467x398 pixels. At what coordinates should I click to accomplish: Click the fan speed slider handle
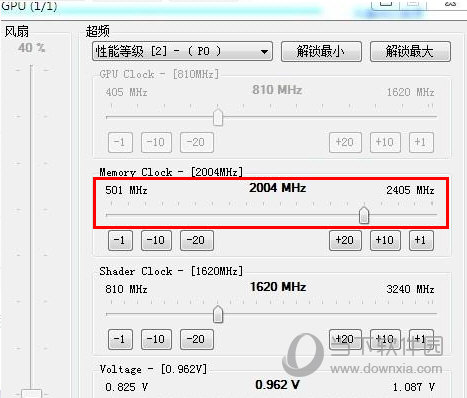pyautogui.click(x=31, y=394)
